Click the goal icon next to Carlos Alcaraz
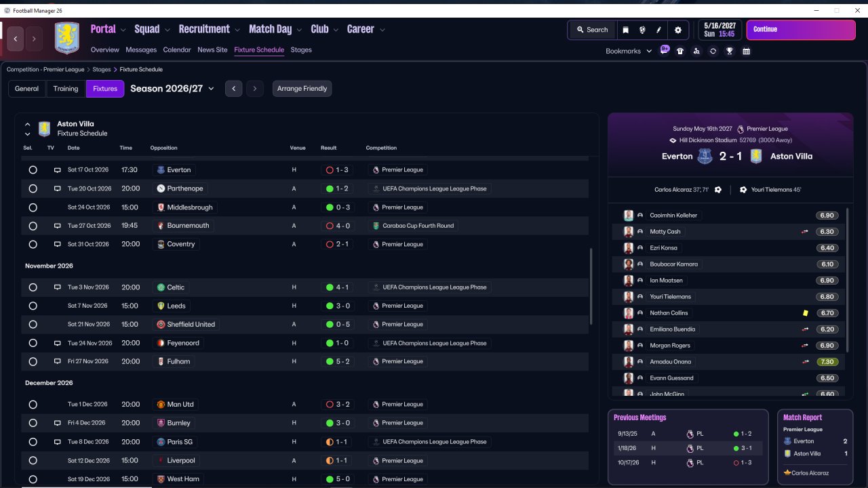868x488 pixels. point(718,190)
